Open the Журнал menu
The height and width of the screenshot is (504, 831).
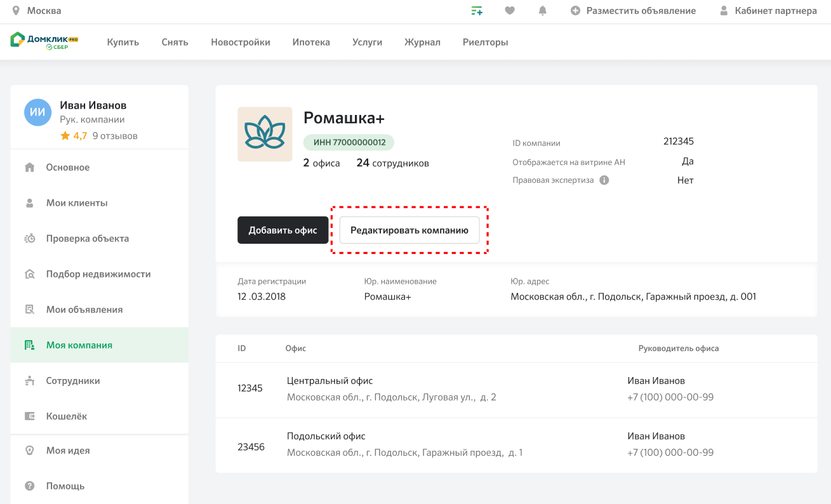422,43
